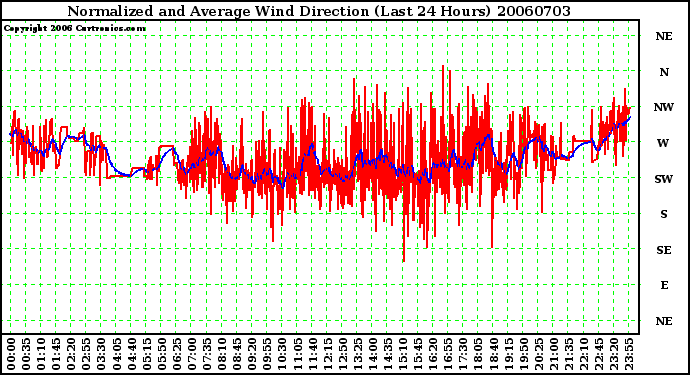
Task: Click the 04:05 time axis label
Action: tap(116, 354)
